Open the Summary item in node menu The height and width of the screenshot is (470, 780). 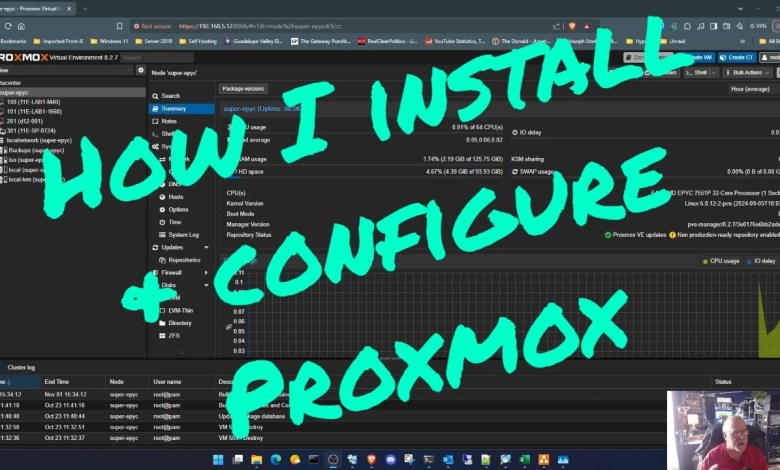(x=182, y=108)
